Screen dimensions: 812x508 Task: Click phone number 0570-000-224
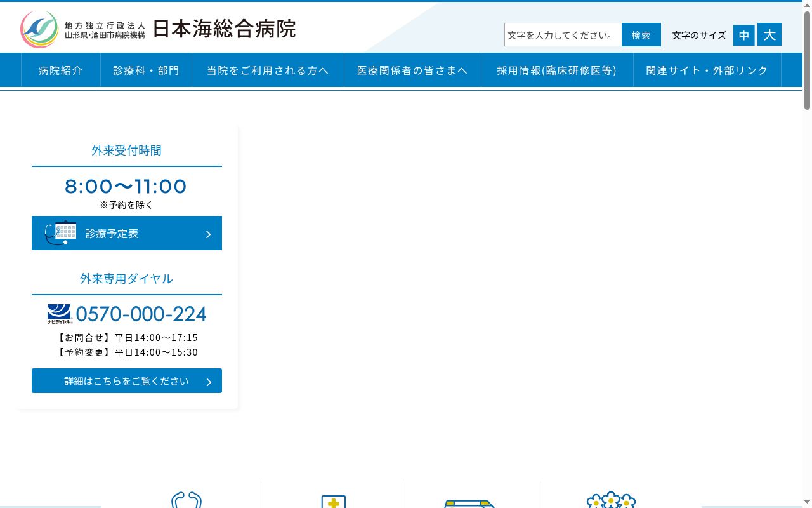point(141,314)
